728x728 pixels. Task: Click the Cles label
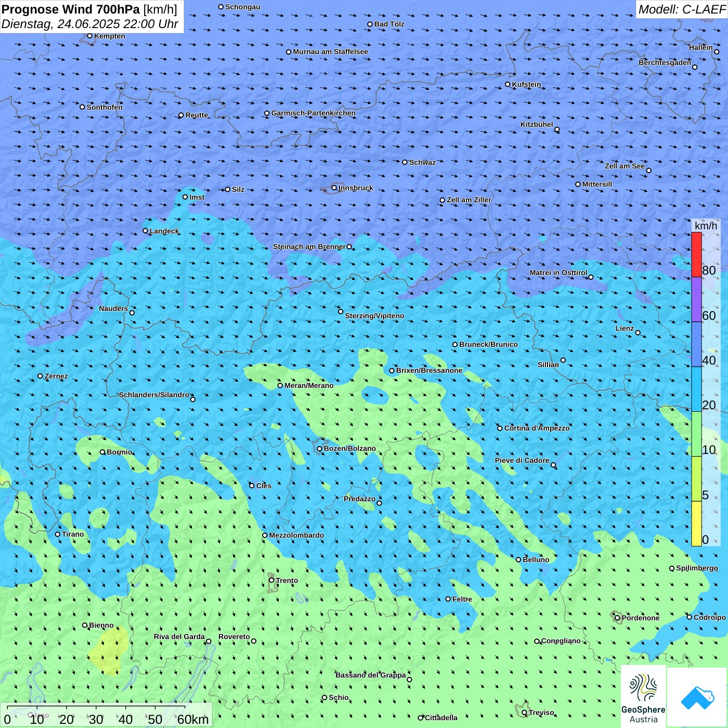click(264, 486)
